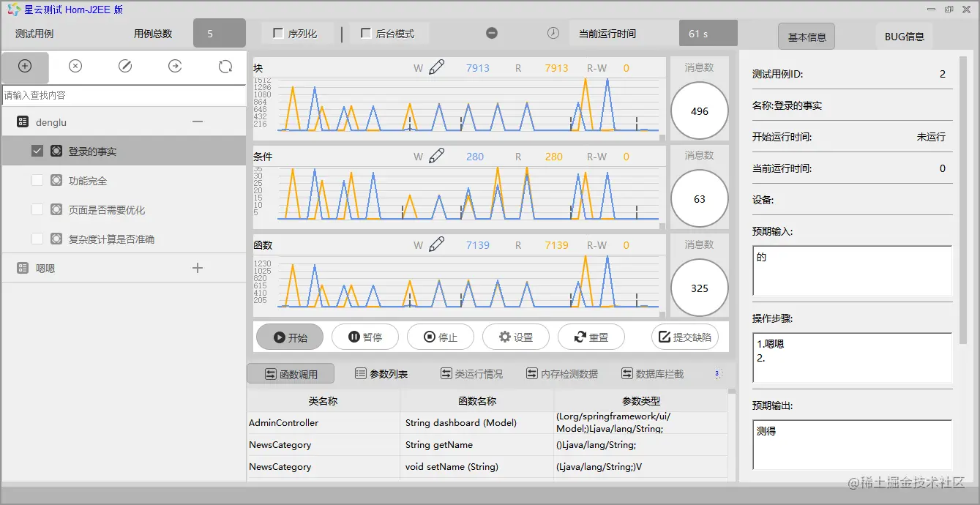This screenshot has height=505, width=980.
Task: Click the 重置 reset button
Action: click(591, 337)
